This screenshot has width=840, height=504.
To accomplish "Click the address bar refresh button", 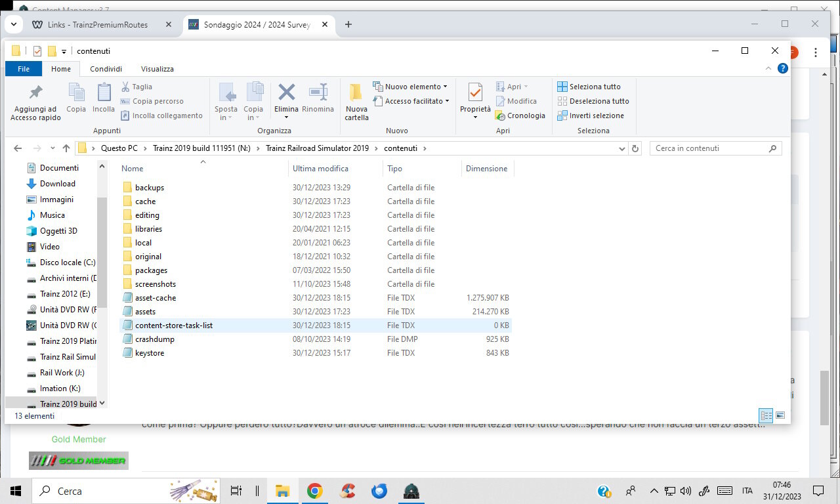I will (635, 148).
